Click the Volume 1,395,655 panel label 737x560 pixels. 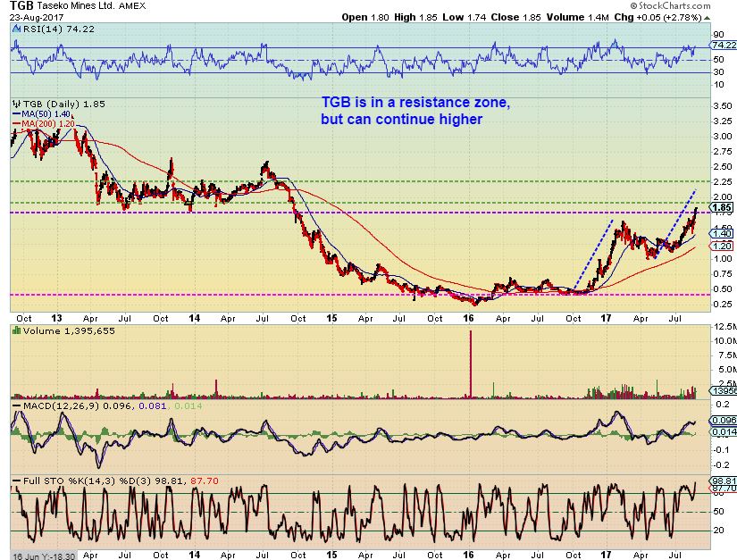pos(69,330)
